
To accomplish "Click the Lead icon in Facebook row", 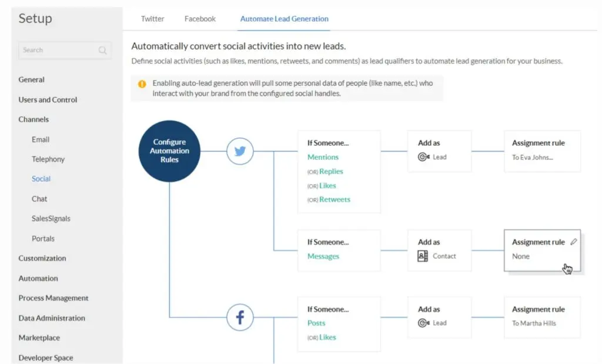I will coord(423,323).
